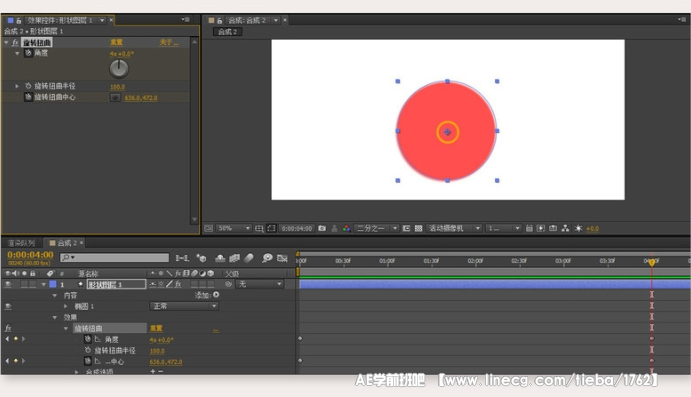Open effect controls panel flyout menu

(x=186, y=20)
